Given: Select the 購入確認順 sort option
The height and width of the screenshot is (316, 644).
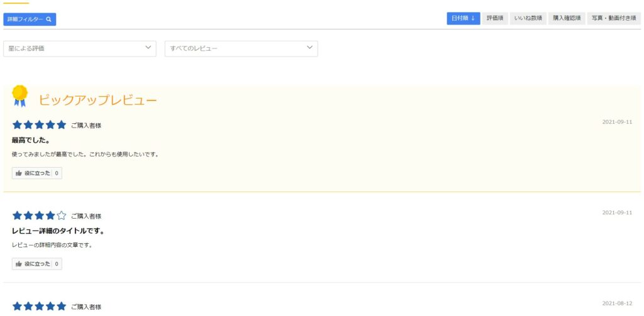Looking at the screenshot, I should (x=566, y=19).
